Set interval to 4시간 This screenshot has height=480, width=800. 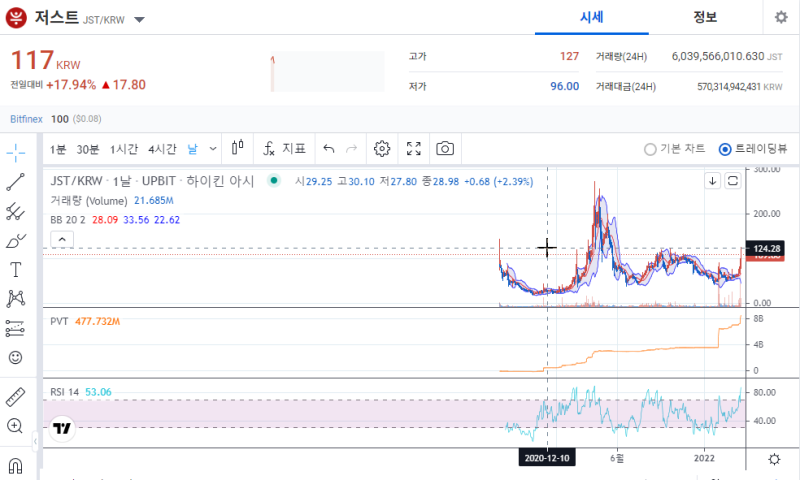click(x=162, y=149)
